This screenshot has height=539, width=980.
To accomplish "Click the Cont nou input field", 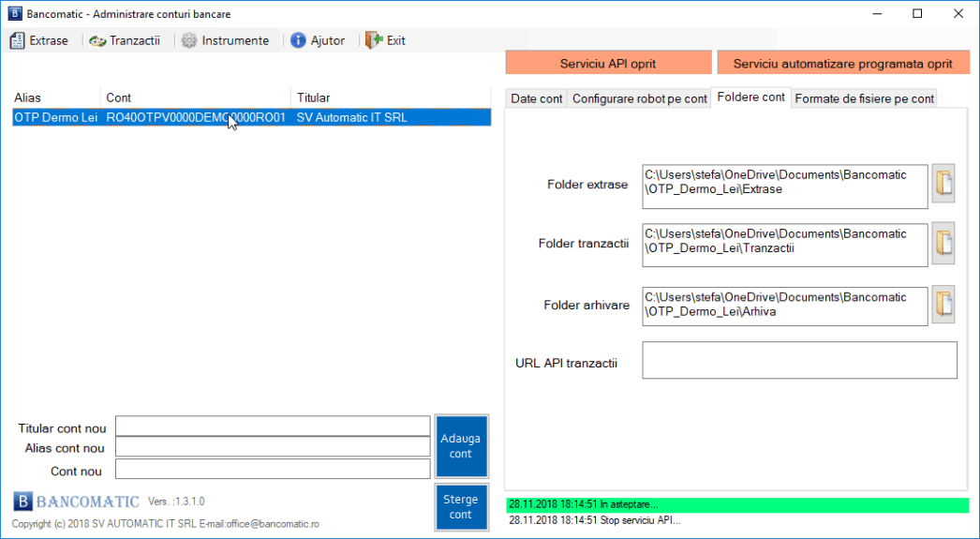I will pyautogui.click(x=273, y=469).
